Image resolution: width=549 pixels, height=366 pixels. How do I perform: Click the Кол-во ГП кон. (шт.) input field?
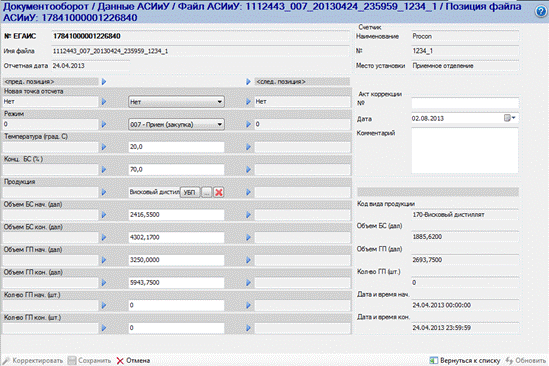pyautogui.click(x=176, y=328)
